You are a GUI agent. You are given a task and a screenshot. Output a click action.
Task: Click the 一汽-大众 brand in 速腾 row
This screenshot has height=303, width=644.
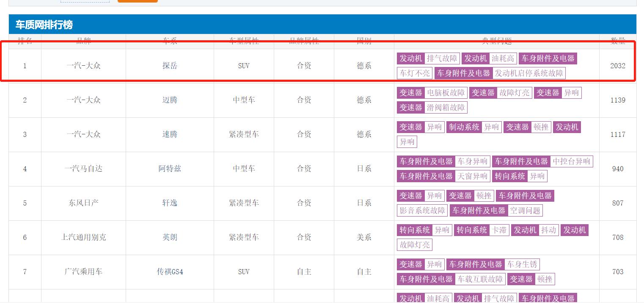[x=83, y=134]
